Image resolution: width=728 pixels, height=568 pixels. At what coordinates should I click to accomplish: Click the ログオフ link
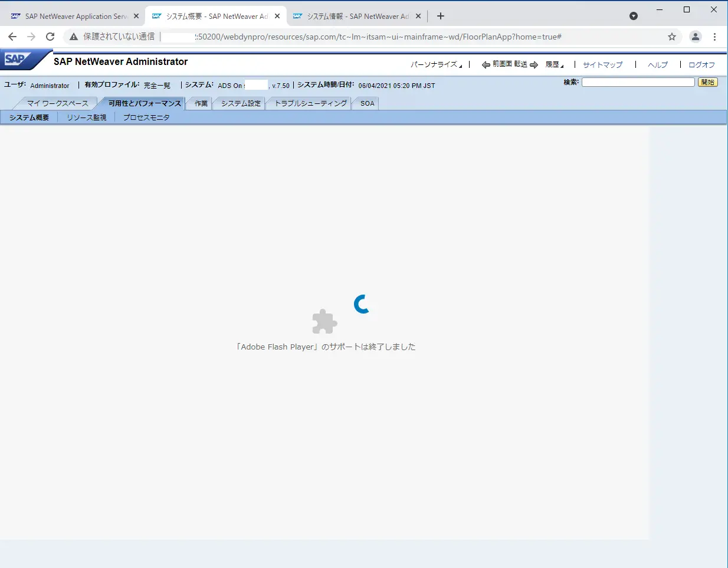click(x=701, y=65)
